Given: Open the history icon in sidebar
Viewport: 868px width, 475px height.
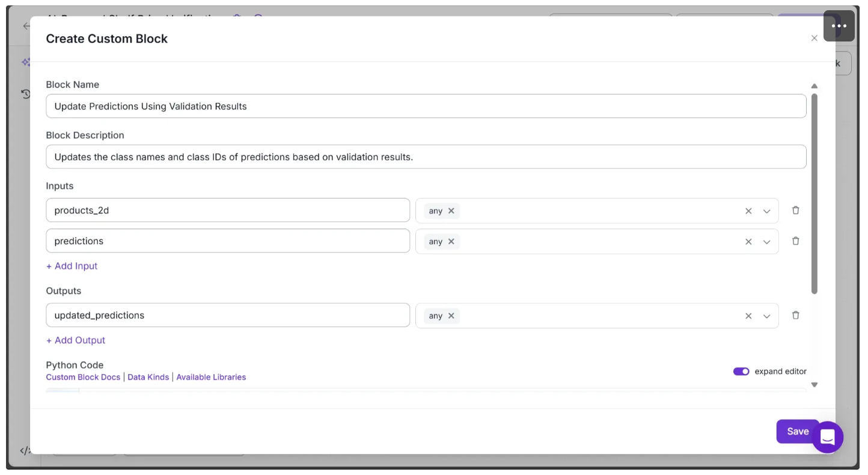Looking at the screenshot, I should coord(26,94).
